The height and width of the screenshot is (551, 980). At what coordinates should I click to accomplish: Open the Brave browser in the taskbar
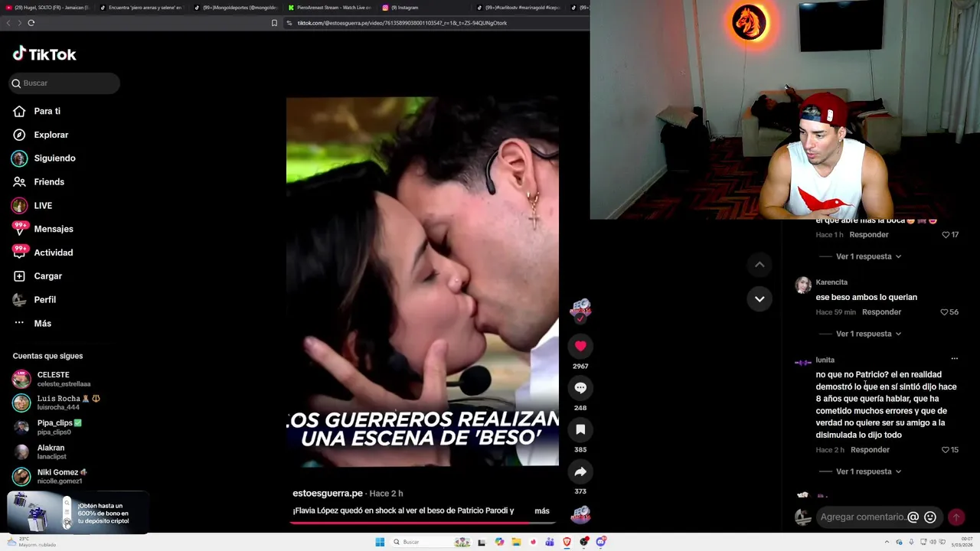coord(567,542)
